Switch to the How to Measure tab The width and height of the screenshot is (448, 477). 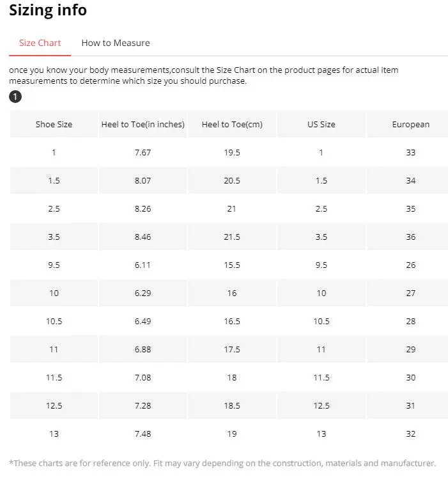(116, 43)
